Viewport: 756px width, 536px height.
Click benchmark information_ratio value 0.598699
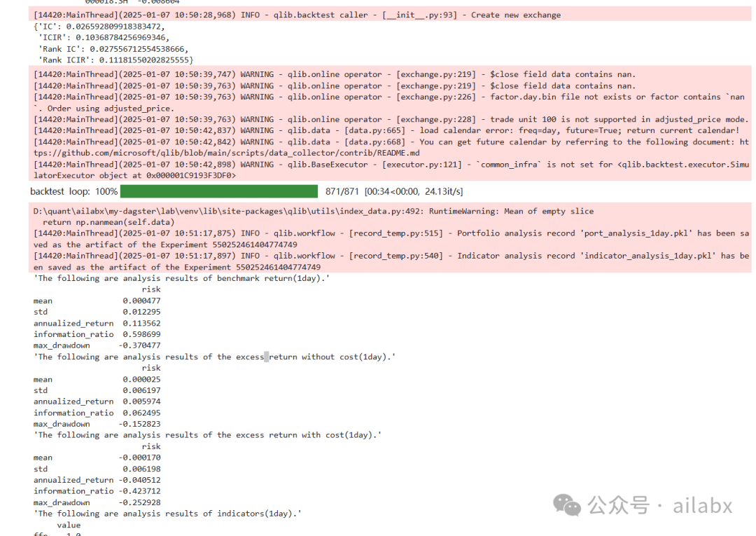pyautogui.click(x=141, y=334)
